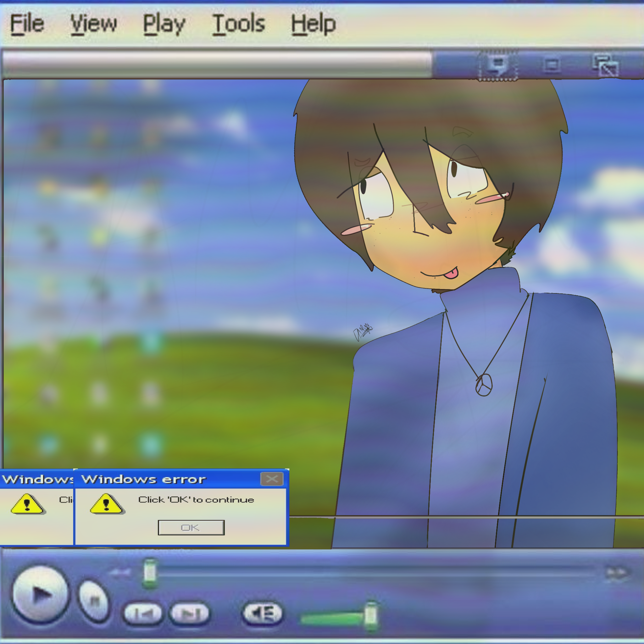Click OK in the Windows error dialog
Screen dimensions: 644x644
tap(191, 528)
